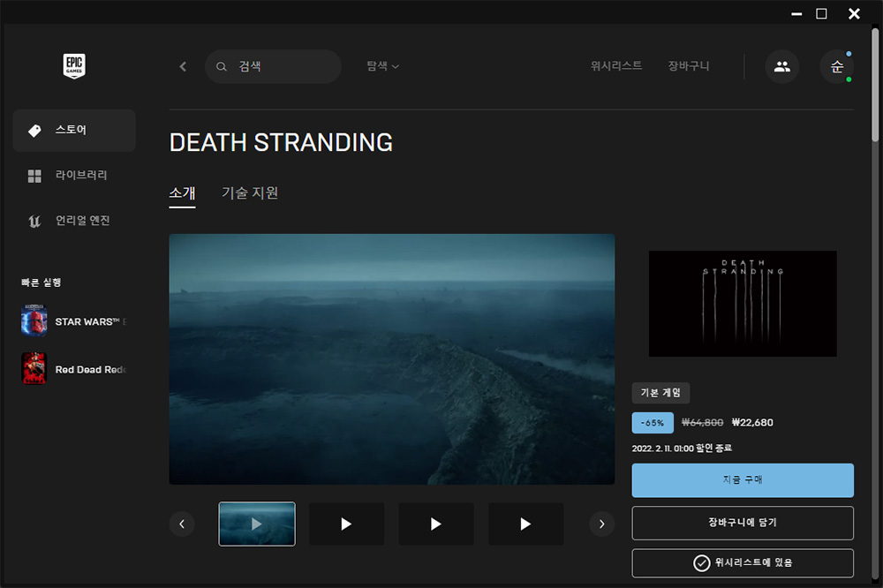Switch to the 기술 지원 tab
This screenshot has width=883, height=588.
(x=250, y=193)
